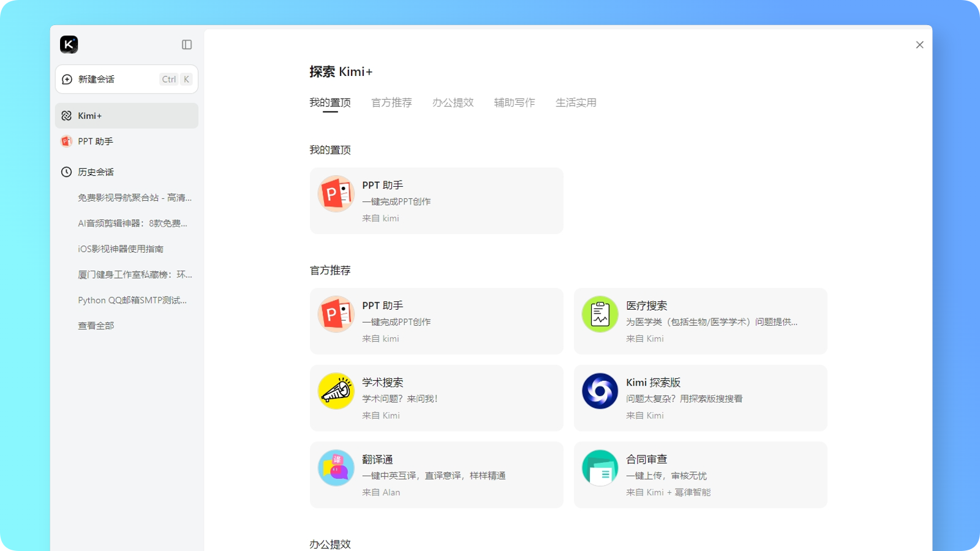
Task: Click the description 学术问题？来问我！
Action: coord(400,399)
